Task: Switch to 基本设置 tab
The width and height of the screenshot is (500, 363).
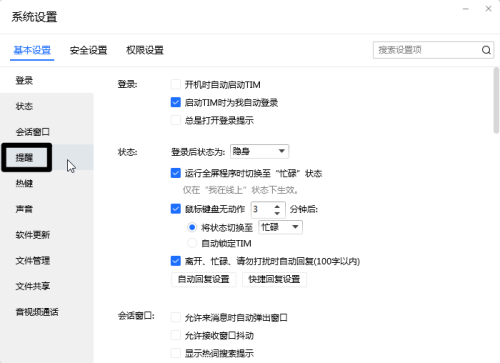Action: coord(32,50)
